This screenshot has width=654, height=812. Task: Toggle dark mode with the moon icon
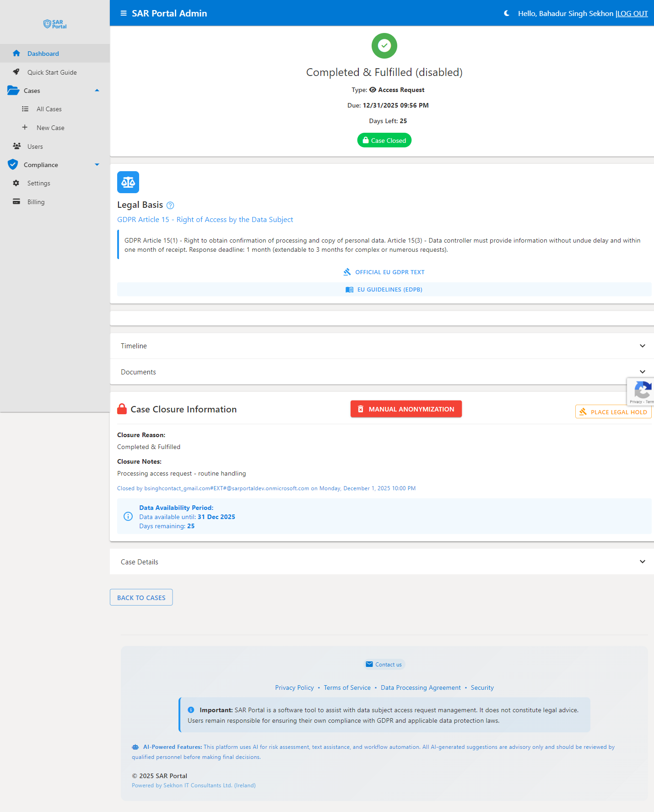point(507,13)
